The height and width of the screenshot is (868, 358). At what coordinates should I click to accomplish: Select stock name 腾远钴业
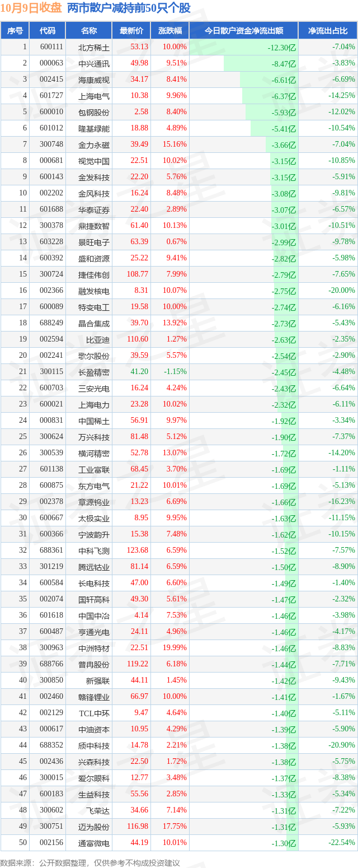point(94,567)
